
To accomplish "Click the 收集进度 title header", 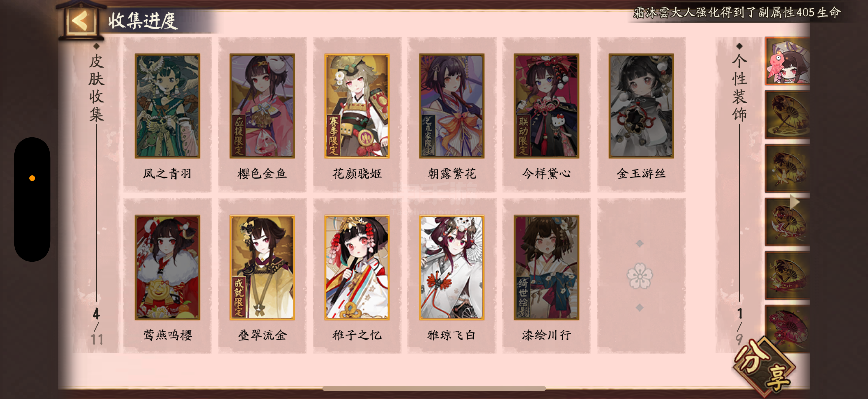I will [x=143, y=21].
